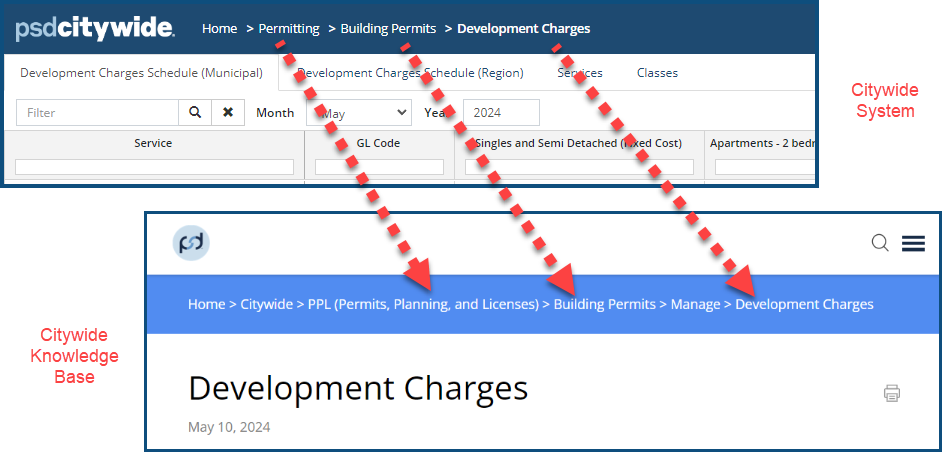This screenshot has height=452, width=942.
Task: Click the Service column header
Action: 153,143
